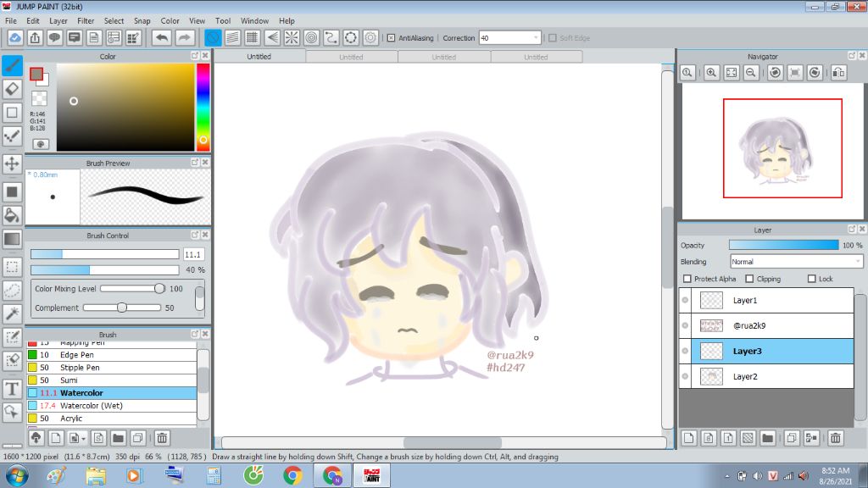Delete the selected layer with trash icon

pos(835,438)
